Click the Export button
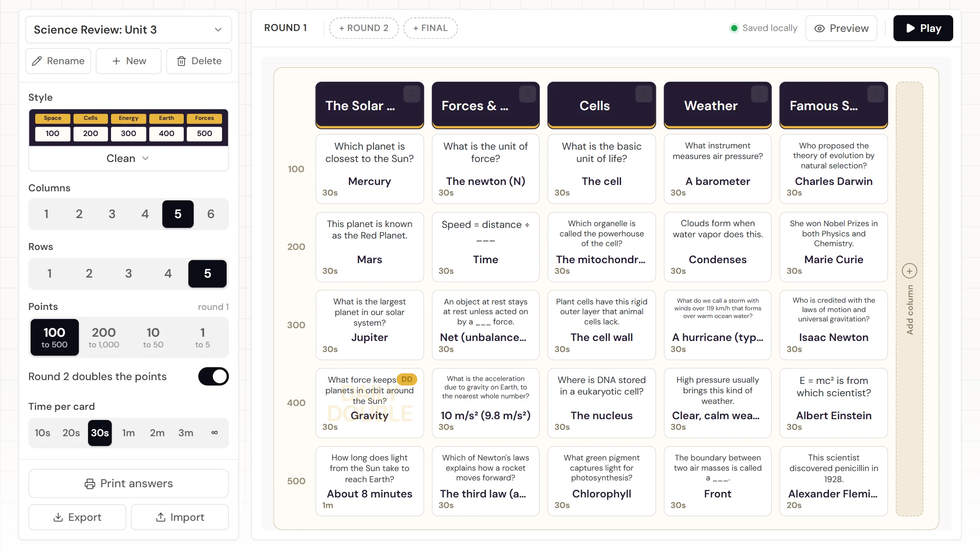 pos(77,517)
